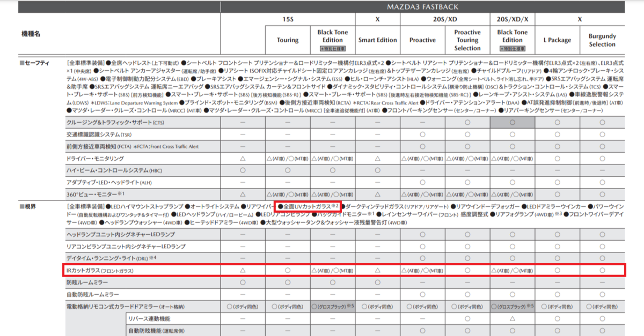Image resolution: width=644 pixels, height=336 pixels.
Task: Click the 自動防眩機能 (運転席側) sub-row label
Action: (x=155, y=331)
